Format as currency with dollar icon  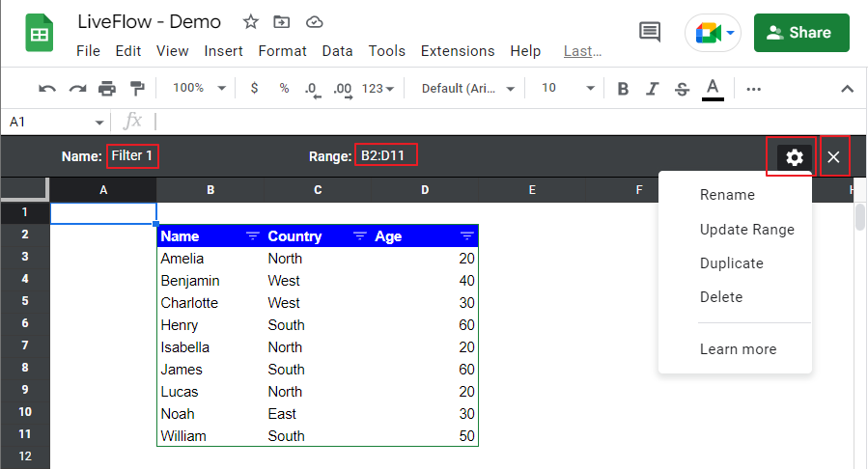(254, 88)
